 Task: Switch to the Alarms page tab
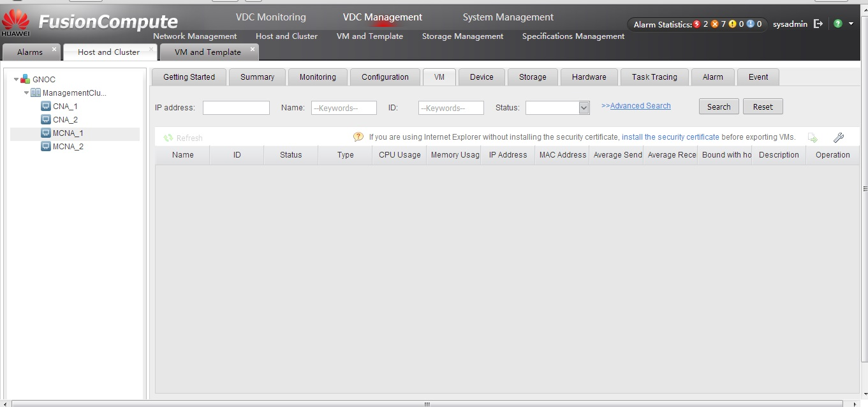(30, 52)
